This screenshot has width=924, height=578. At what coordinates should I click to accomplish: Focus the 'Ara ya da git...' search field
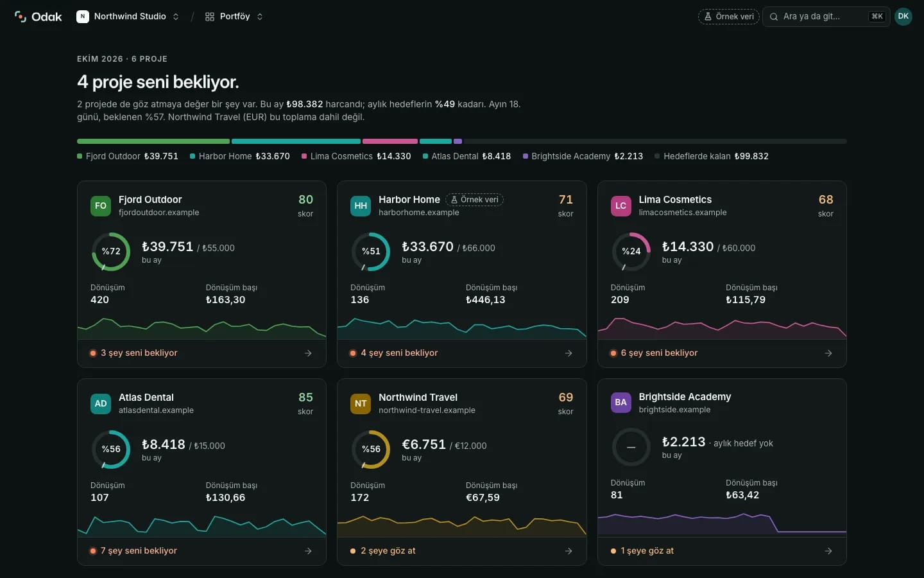pos(826,17)
